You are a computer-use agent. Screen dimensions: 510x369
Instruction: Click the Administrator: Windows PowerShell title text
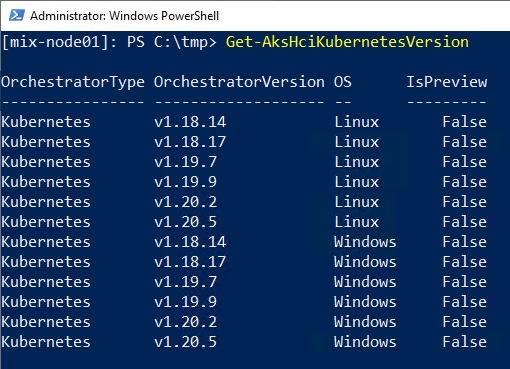pos(124,16)
